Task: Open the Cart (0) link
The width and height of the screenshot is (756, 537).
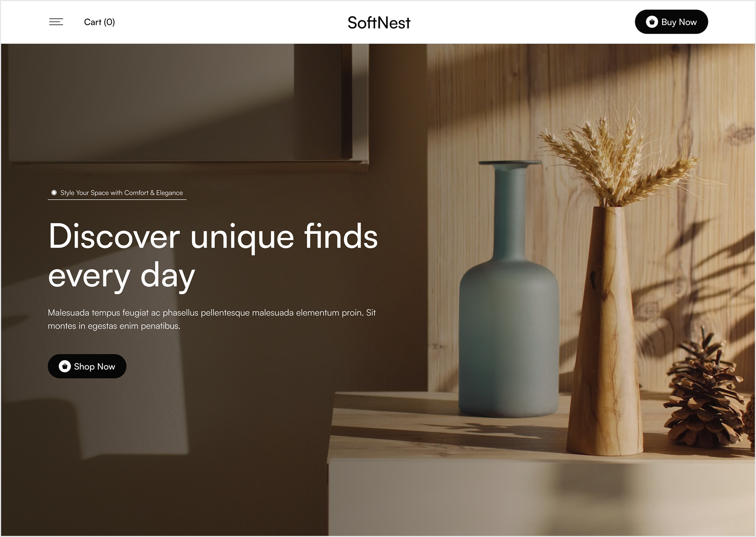Action: pos(99,22)
